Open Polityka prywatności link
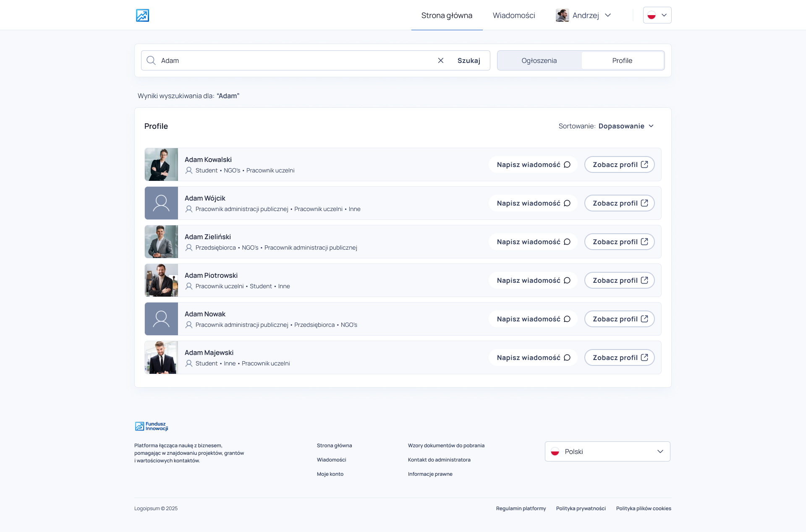Viewport: 806px width, 532px height. tap(581, 509)
